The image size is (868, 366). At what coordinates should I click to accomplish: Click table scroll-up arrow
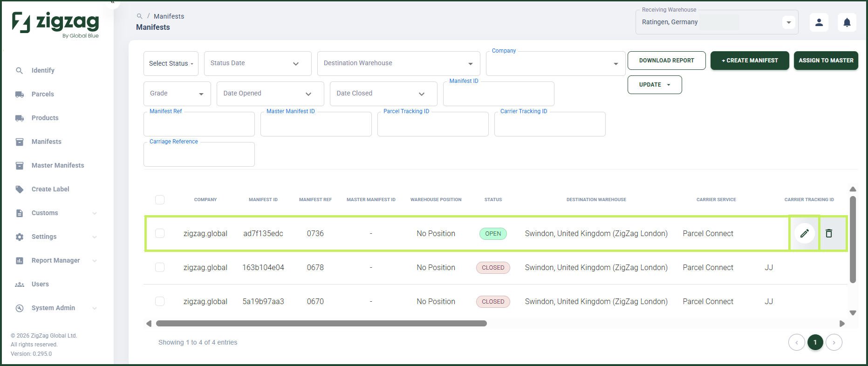(x=853, y=189)
